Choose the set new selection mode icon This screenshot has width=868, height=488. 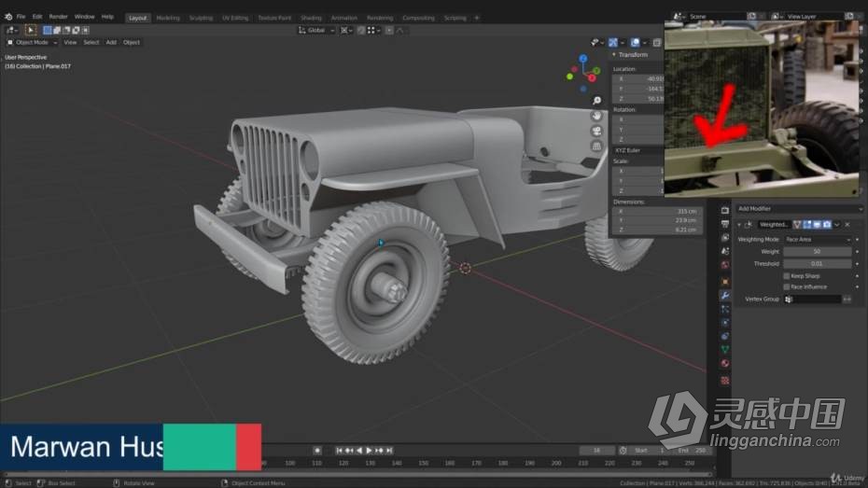(x=48, y=30)
